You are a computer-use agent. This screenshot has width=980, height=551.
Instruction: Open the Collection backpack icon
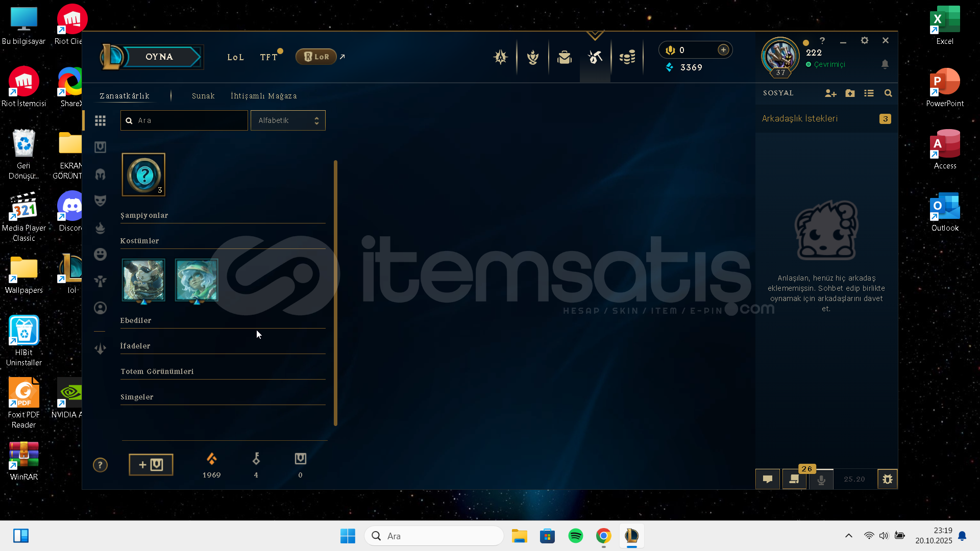tap(564, 57)
